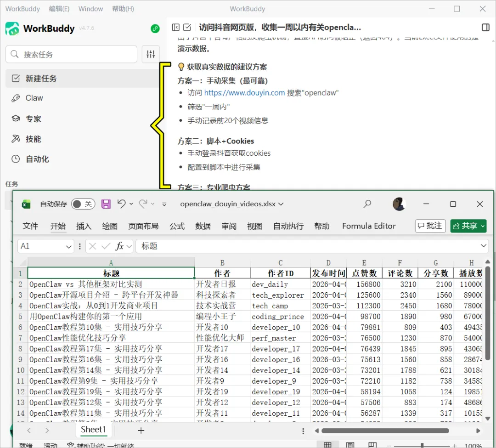Click the Excel user profile avatar
Screen dimensions: 496x448
(399, 204)
